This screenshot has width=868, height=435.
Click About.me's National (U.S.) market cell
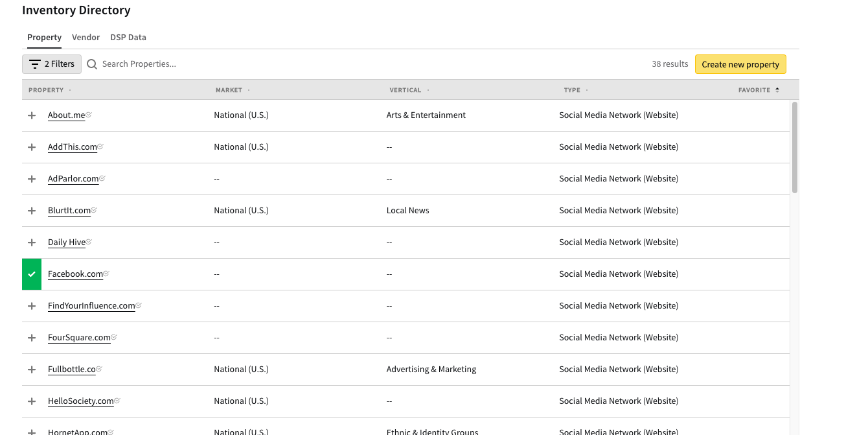(241, 115)
